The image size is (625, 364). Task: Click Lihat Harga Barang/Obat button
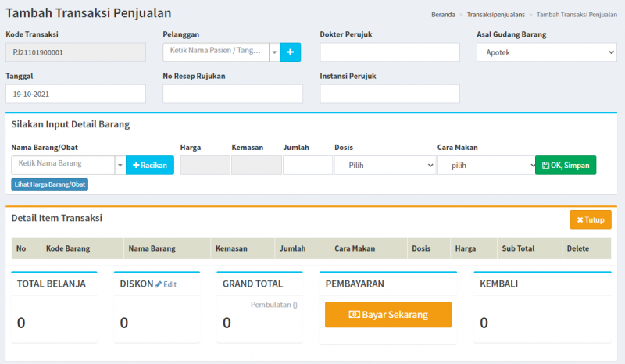click(x=49, y=184)
